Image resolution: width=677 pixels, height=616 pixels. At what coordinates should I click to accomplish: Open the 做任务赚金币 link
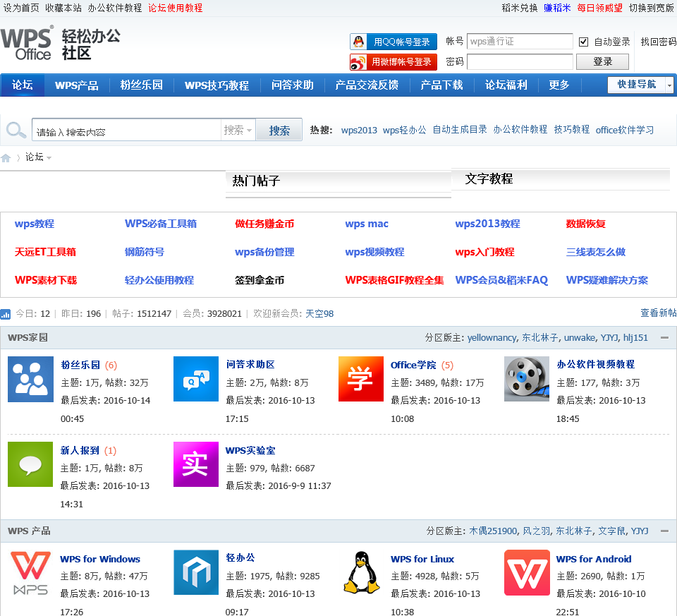click(264, 224)
